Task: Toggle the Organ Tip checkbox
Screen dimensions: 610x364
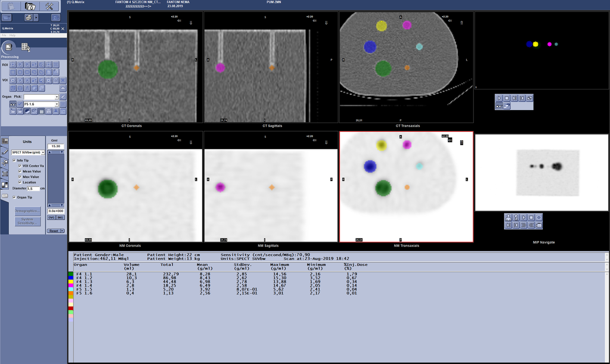Action: point(14,197)
